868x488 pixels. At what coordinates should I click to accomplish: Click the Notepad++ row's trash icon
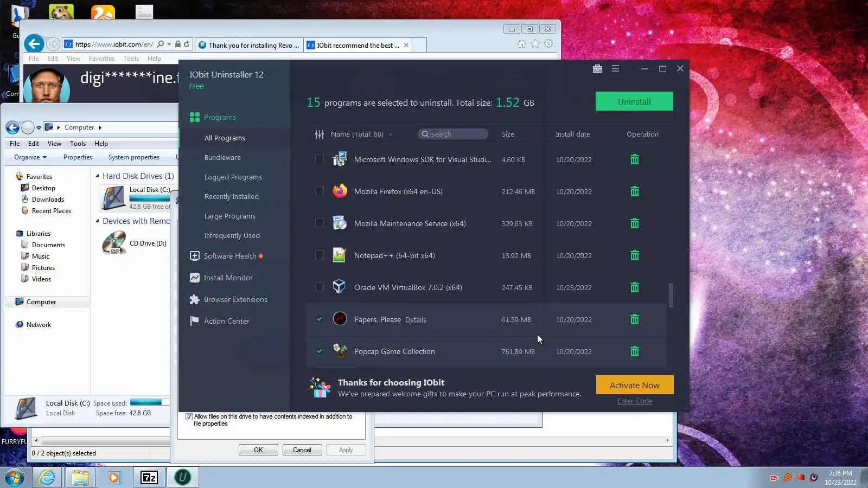[x=634, y=255]
